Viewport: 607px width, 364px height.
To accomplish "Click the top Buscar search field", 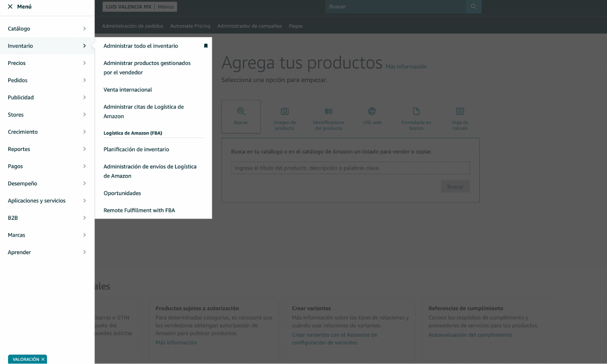I will pyautogui.click(x=395, y=6).
